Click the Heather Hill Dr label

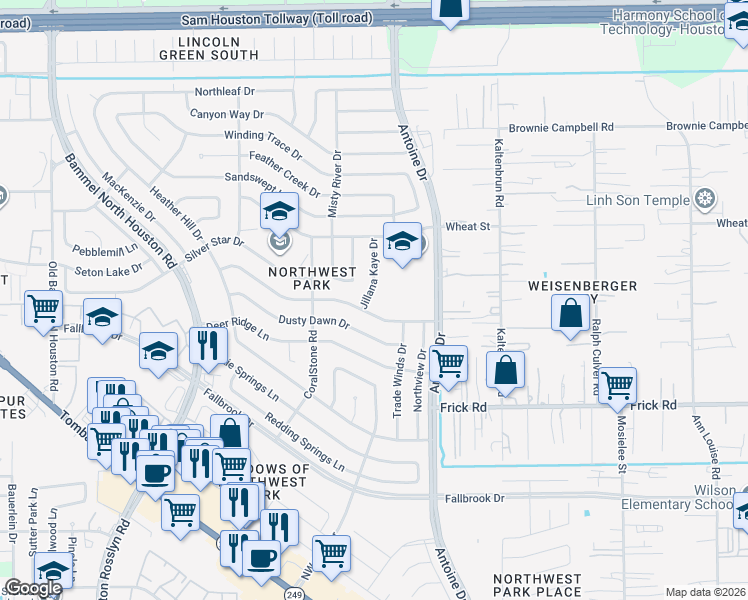click(x=176, y=213)
